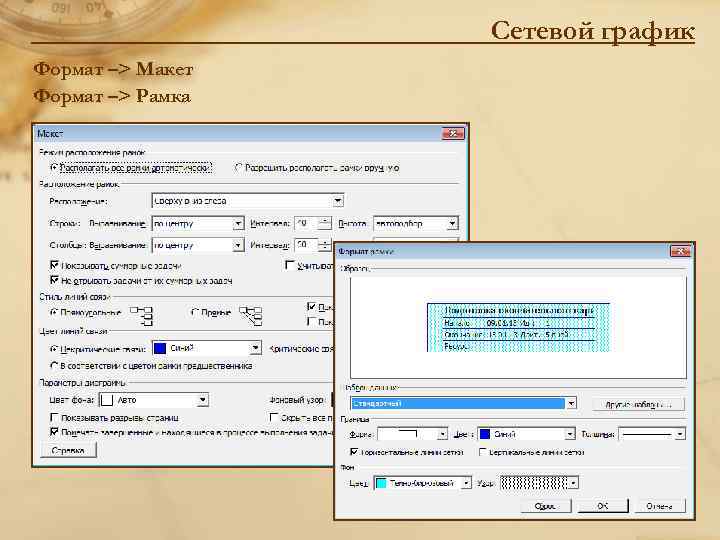
Task: Close the Формат рамки dialog window
Action: [680, 251]
